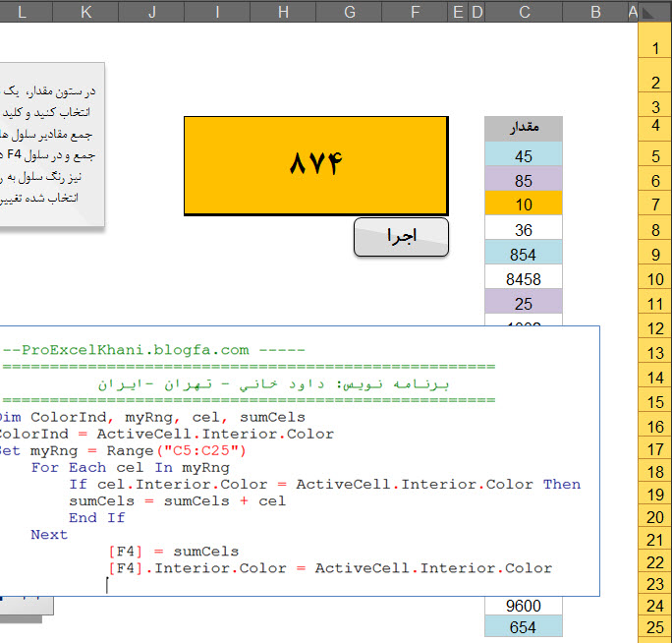672x643 pixels.
Task: Select column C header
Action: coord(525,11)
